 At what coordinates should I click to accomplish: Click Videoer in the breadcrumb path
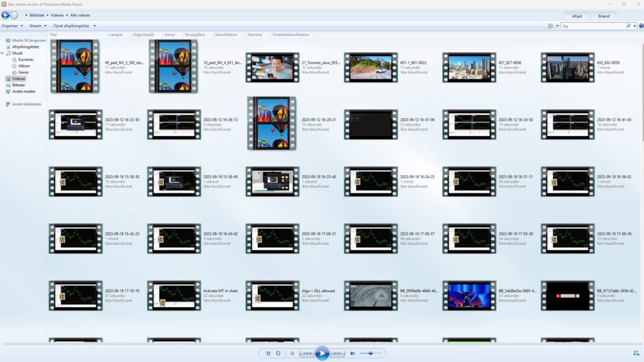(x=57, y=15)
